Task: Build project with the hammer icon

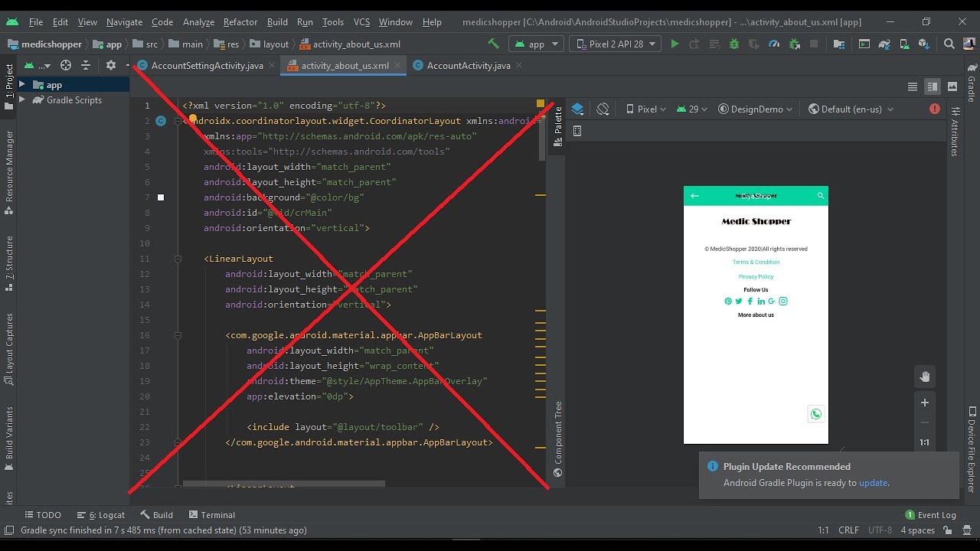Action: tap(494, 44)
